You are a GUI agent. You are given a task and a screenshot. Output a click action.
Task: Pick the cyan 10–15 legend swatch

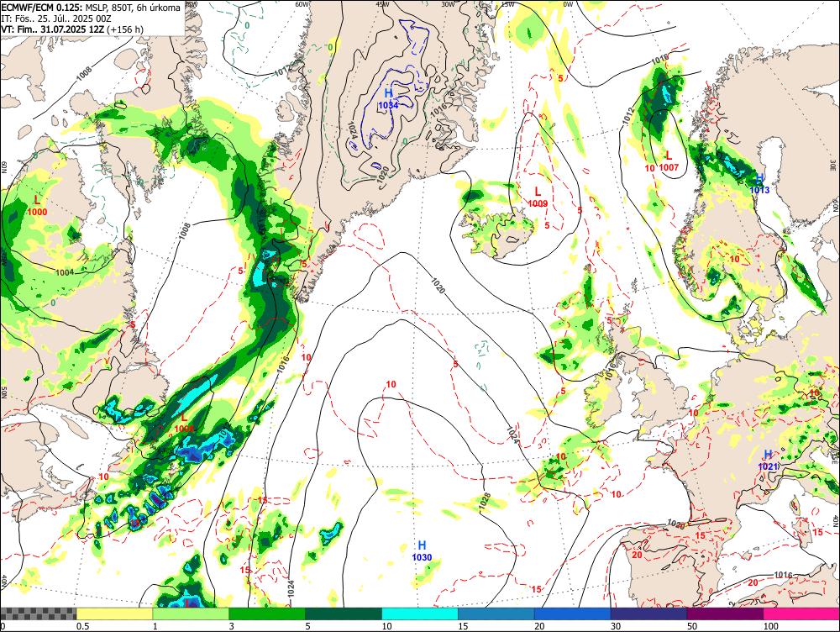point(420,614)
